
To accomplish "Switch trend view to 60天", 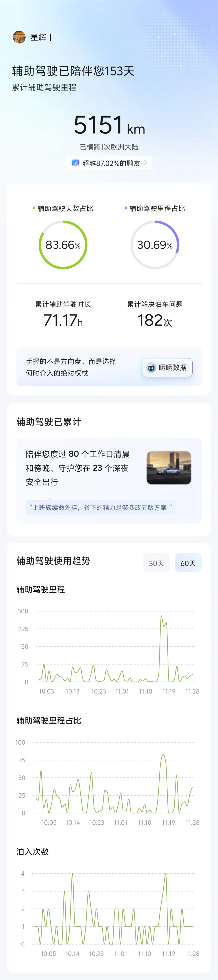I will pyautogui.click(x=188, y=563).
